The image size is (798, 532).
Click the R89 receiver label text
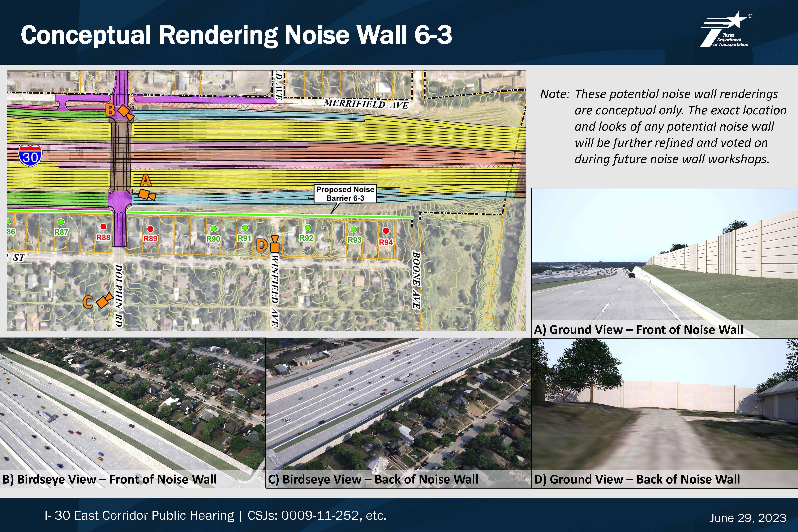pos(150,239)
